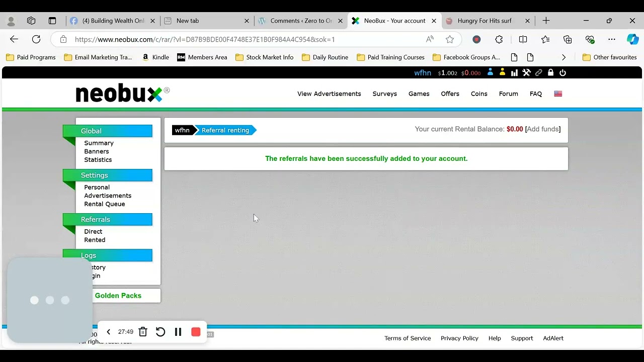Open Copilot icon in browser toolbar
Screen dimensions: 644x362
pyautogui.click(x=632, y=39)
